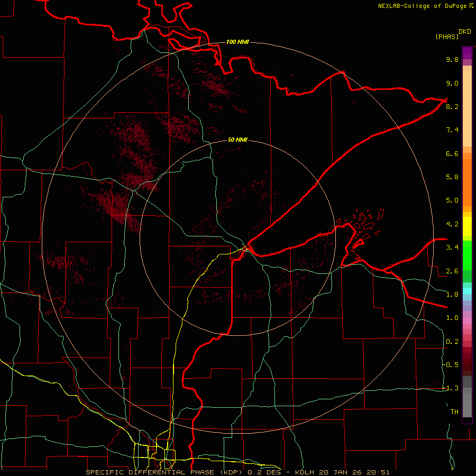
Task: Click the 5.8 value on color scale
Action: tap(452, 177)
